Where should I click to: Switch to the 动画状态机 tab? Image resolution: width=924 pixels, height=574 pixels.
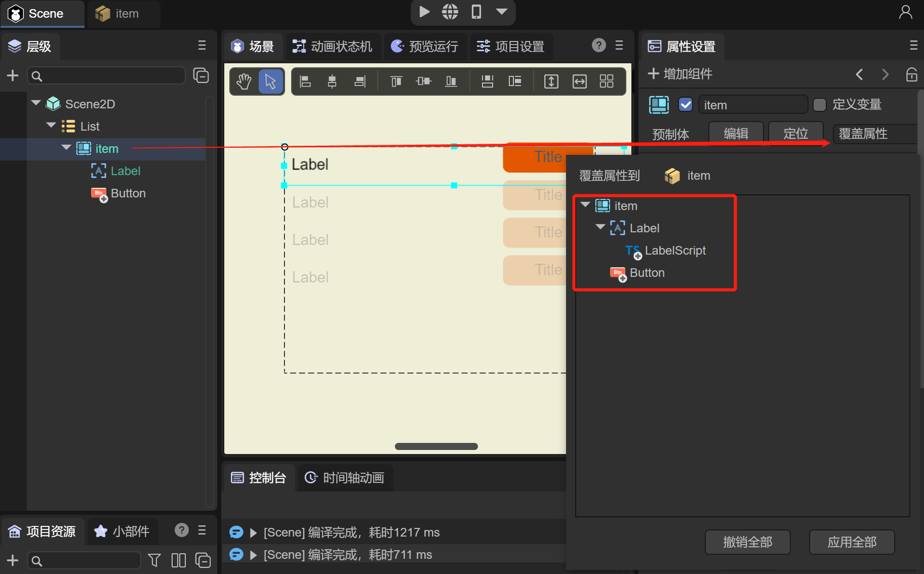coord(332,47)
